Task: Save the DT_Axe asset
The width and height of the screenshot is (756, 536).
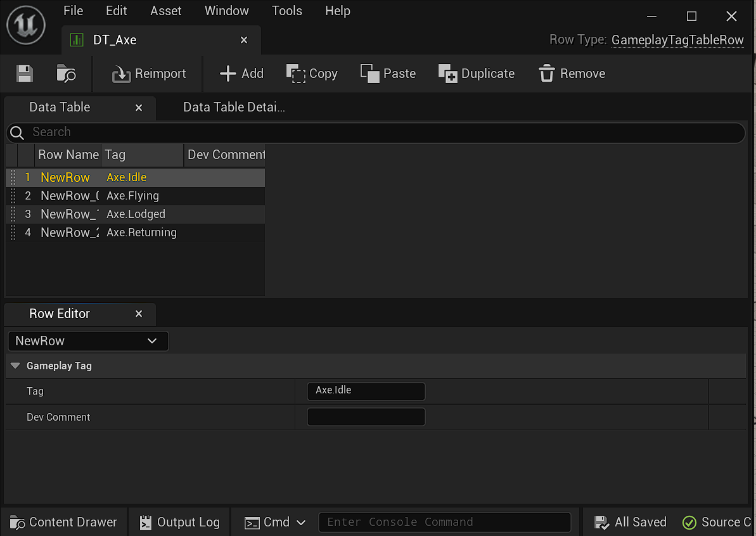Action: (x=25, y=73)
